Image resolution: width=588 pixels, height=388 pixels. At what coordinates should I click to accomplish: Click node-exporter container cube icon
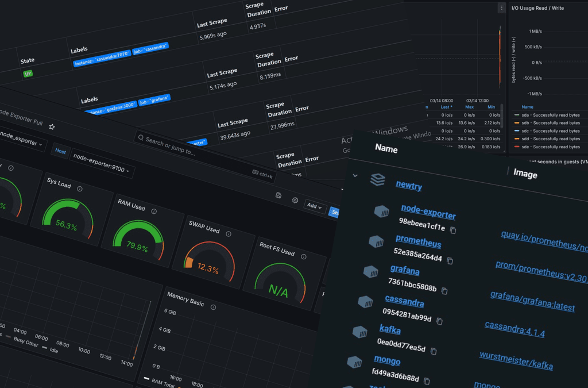pyautogui.click(x=382, y=212)
